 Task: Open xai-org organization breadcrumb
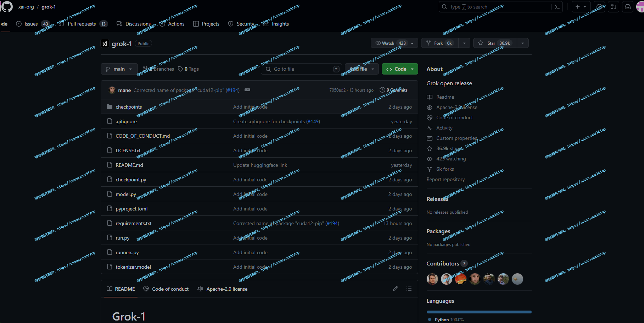26,7
